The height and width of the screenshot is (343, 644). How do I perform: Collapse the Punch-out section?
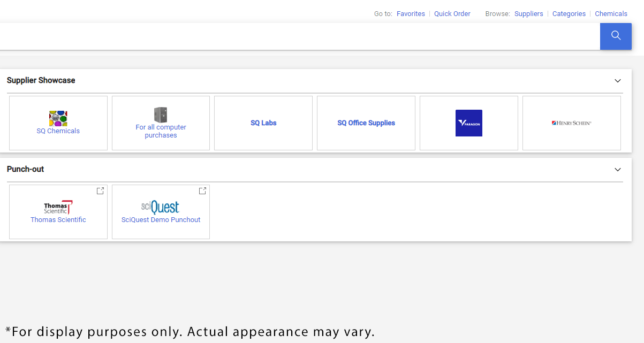point(618,170)
